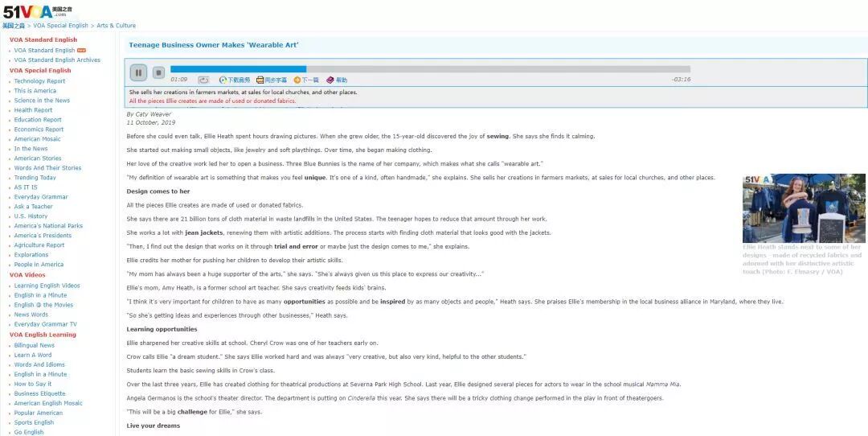Click VOA Videos sidebar heading
This screenshot has width=868, height=436.
(27, 275)
